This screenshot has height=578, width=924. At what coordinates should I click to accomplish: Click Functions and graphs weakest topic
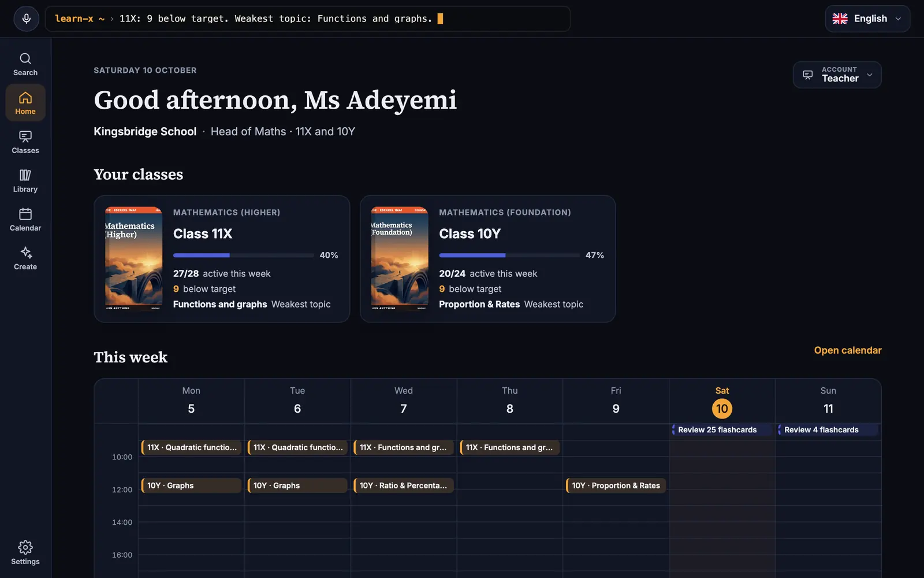[x=220, y=304]
